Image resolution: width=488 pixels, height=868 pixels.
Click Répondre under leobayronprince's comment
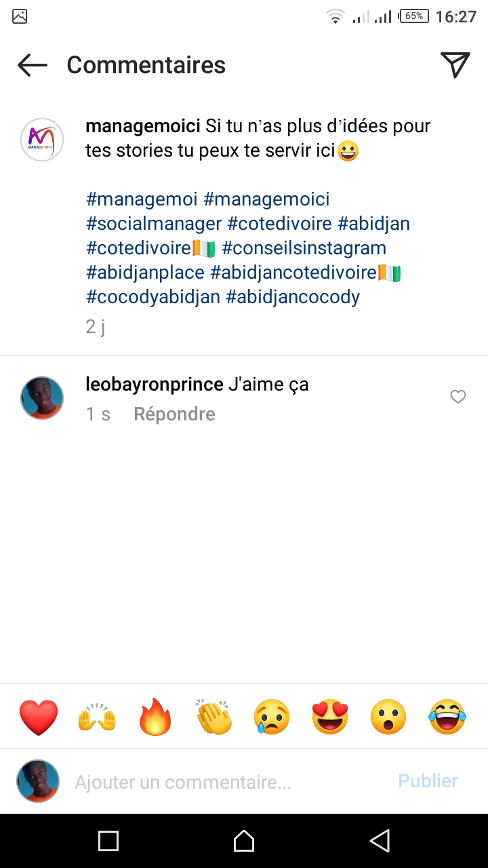(x=174, y=414)
